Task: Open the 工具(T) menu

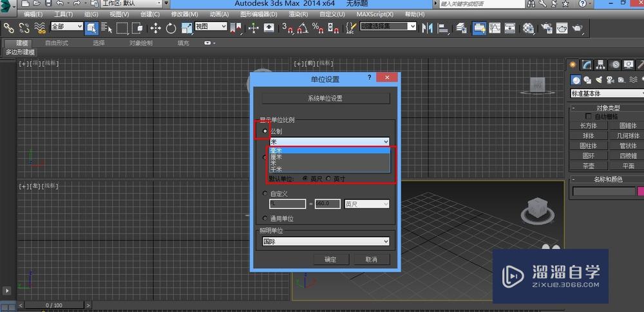Action: (x=63, y=14)
